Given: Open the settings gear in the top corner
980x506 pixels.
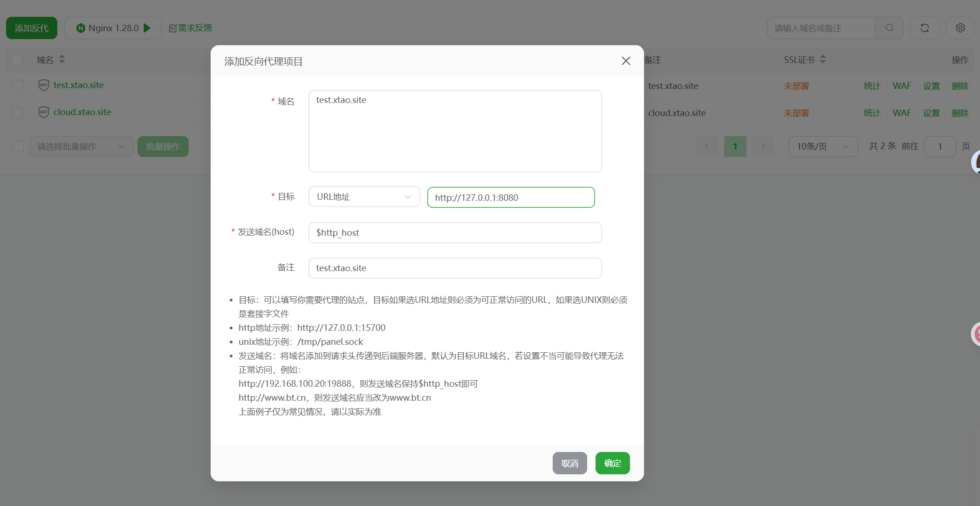Looking at the screenshot, I should pyautogui.click(x=960, y=28).
